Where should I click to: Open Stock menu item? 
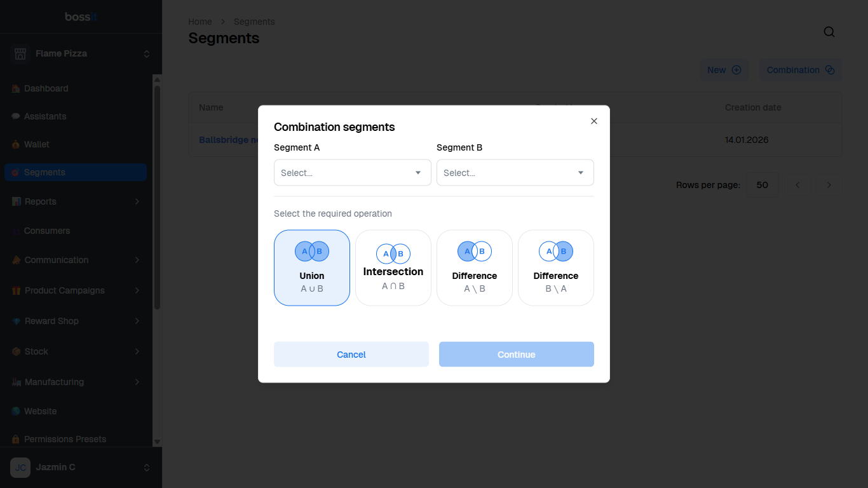[36, 351]
